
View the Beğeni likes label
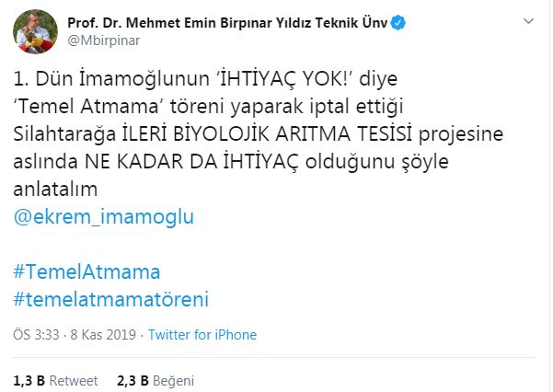pyautogui.click(x=174, y=381)
